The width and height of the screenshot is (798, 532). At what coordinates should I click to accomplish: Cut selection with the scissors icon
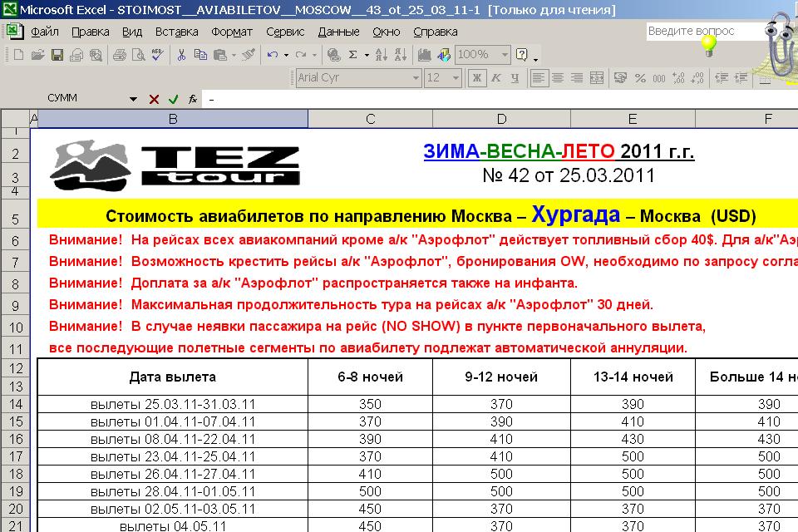point(181,55)
